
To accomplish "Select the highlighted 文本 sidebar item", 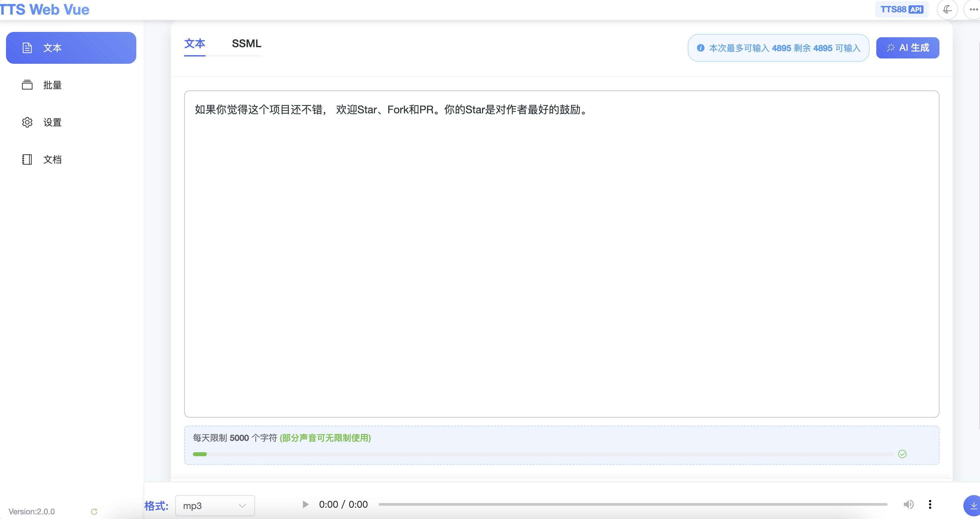I will 71,48.
